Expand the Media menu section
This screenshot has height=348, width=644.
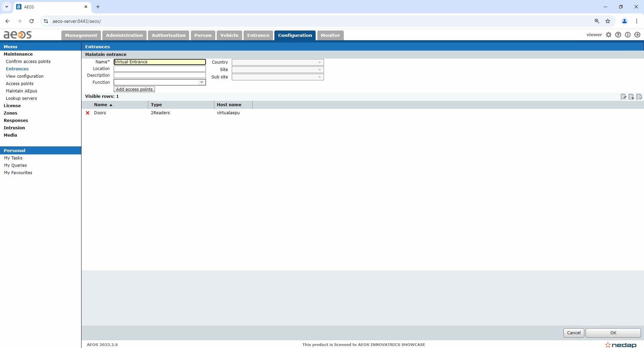(10, 135)
